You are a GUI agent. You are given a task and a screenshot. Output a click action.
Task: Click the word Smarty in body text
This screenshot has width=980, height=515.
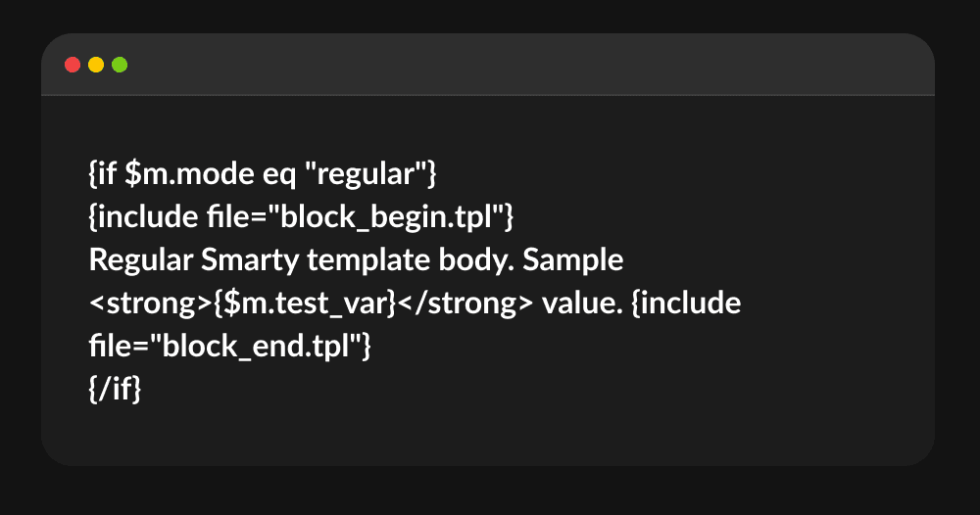[x=250, y=260]
